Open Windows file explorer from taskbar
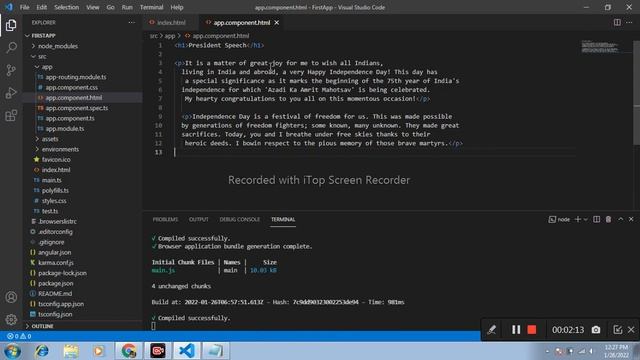Screen dimensions: 640x360 [x=71, y=351]
